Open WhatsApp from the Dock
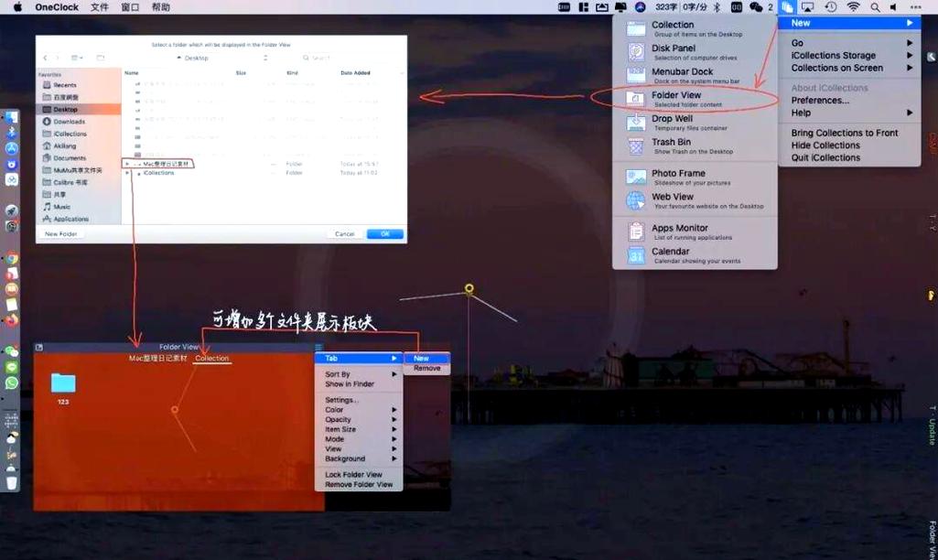 coord(11,382)
